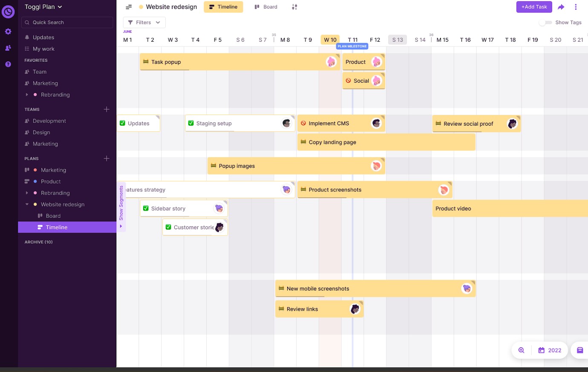Click assignee avatar on Product task
Image resolution: width=588 pixels, height=372 pixels.
(x=376, y=62)
